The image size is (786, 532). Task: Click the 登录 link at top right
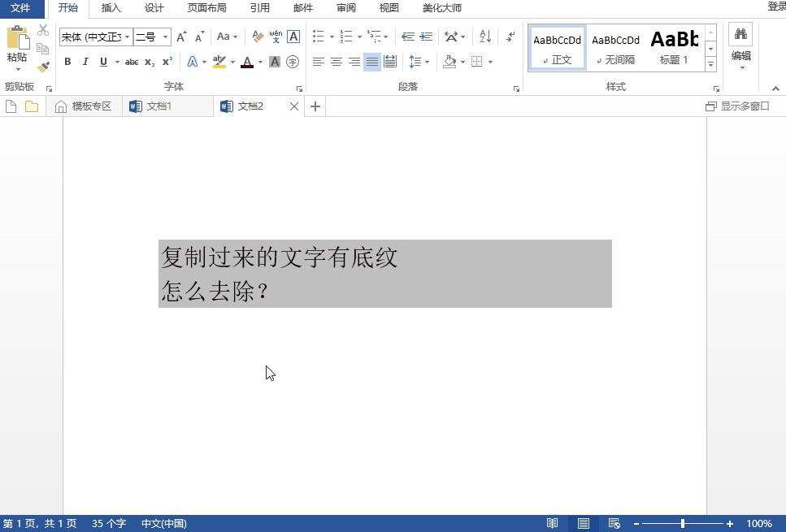pyautogui.click(x=776, y=6)
